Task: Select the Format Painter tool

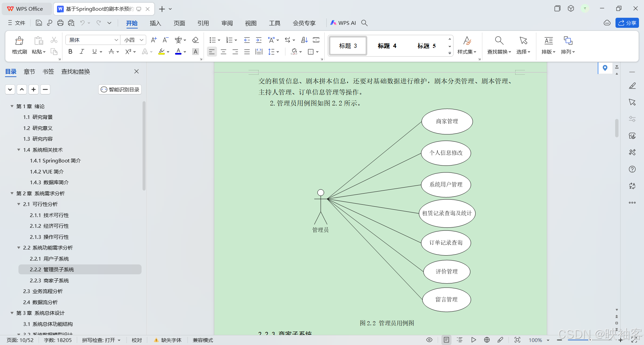Action: point(19,45)
